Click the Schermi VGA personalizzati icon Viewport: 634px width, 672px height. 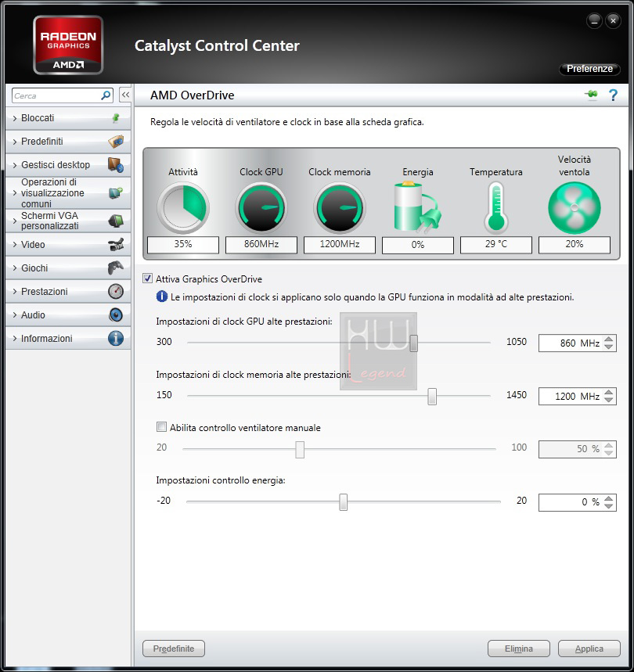(116, 221)
